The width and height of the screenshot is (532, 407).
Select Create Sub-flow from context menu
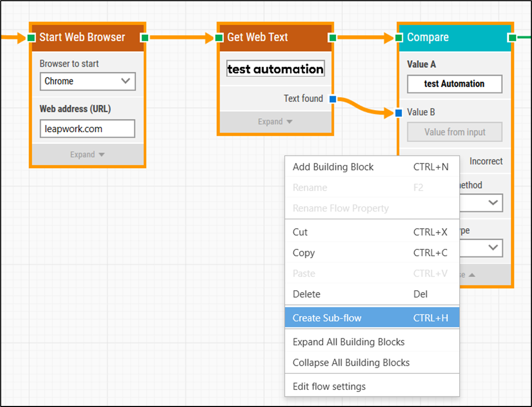372,318
